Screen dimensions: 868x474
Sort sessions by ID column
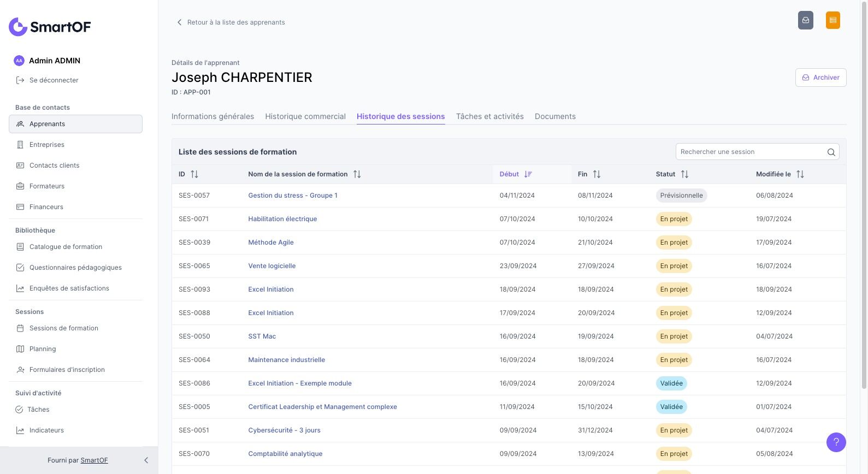click(x=194, y=174)
